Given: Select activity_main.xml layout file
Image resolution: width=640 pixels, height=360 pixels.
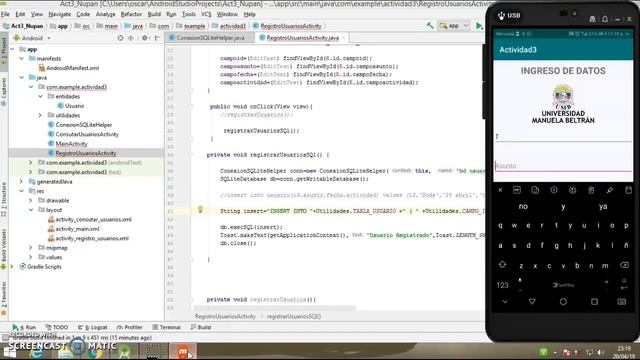Looking at the screenshot, I should [x=78, y=229].
